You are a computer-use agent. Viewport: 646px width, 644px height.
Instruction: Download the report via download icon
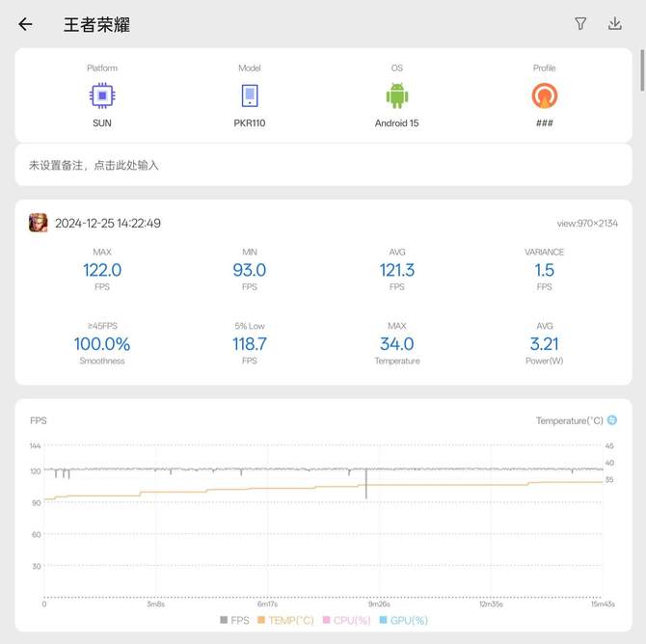tap(614, 24)
